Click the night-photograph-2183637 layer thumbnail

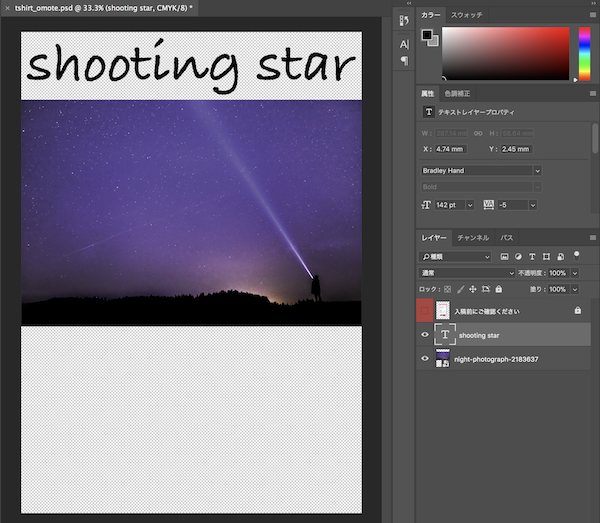443,358
